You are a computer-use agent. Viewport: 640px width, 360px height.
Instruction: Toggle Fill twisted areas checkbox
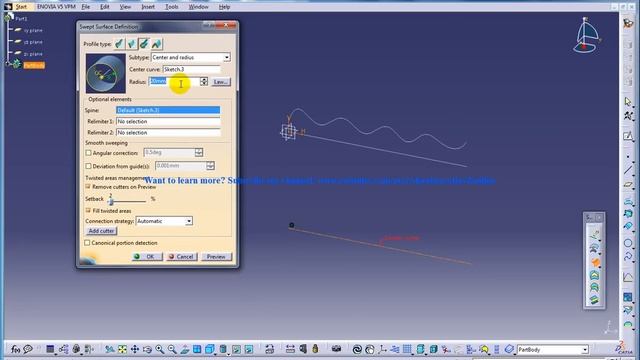(88, 211)
